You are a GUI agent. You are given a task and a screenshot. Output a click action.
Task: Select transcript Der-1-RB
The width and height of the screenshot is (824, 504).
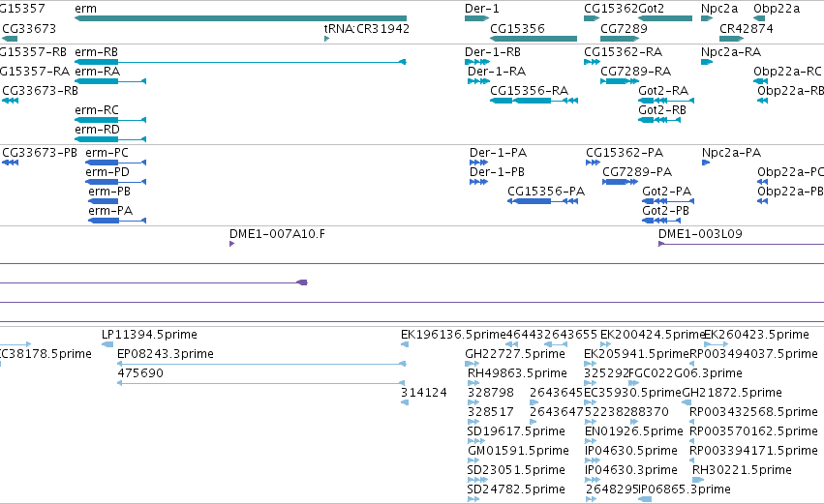(x=477, y=62)
